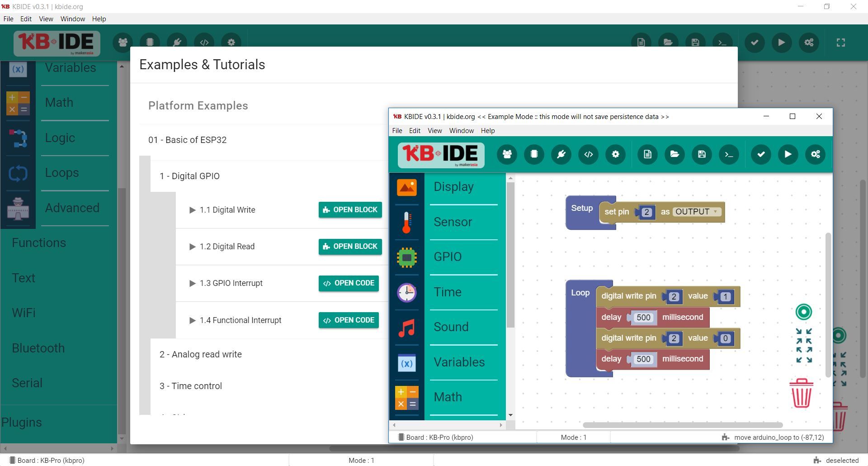Click the wrench plugin icon in front window
Image resolution: width=868 pixels, height=466 pixels.
pyautogui.click(x=561, y=154)
